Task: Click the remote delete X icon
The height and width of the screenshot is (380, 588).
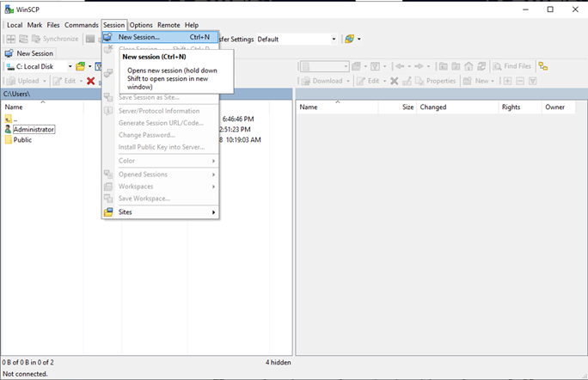Action: 394,81
